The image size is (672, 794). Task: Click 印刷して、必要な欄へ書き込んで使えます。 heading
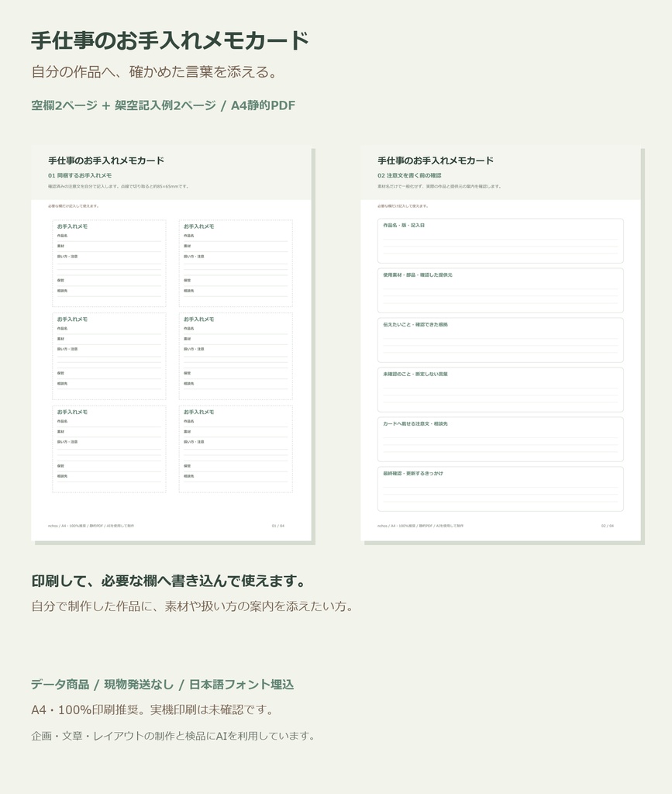point(169,581)
